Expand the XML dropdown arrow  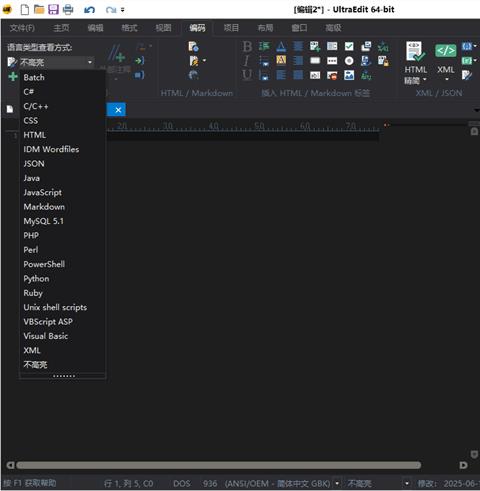447,79
